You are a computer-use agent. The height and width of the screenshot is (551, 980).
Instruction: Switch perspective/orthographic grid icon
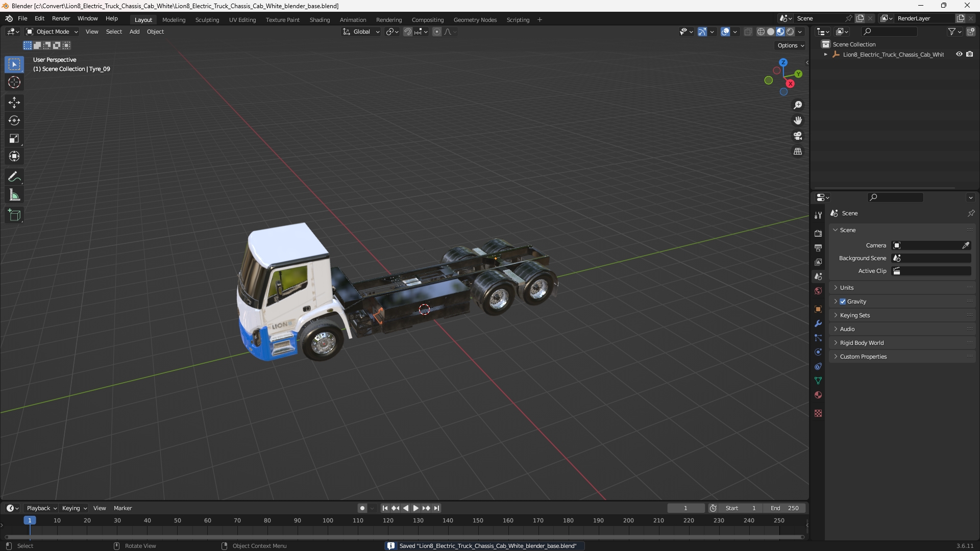pos(798,152)
